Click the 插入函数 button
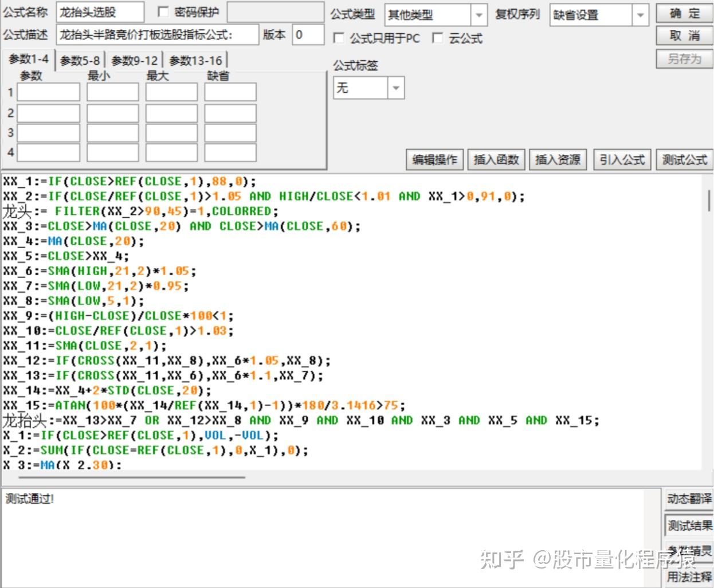The height and width of the screenshot is (588, 714). 496,160
